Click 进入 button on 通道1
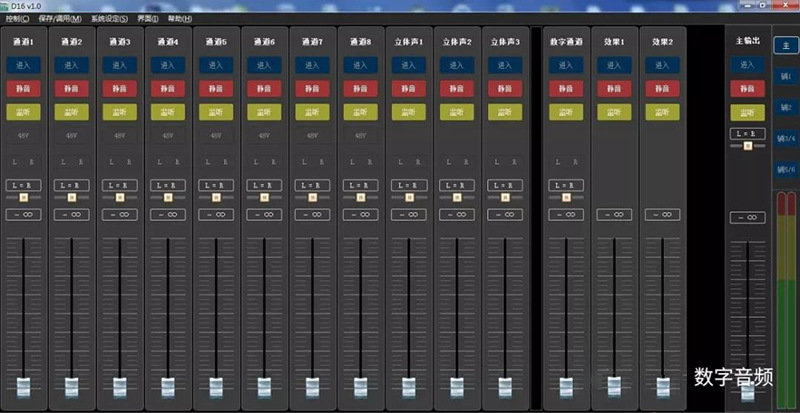 [x=23, y=65]
